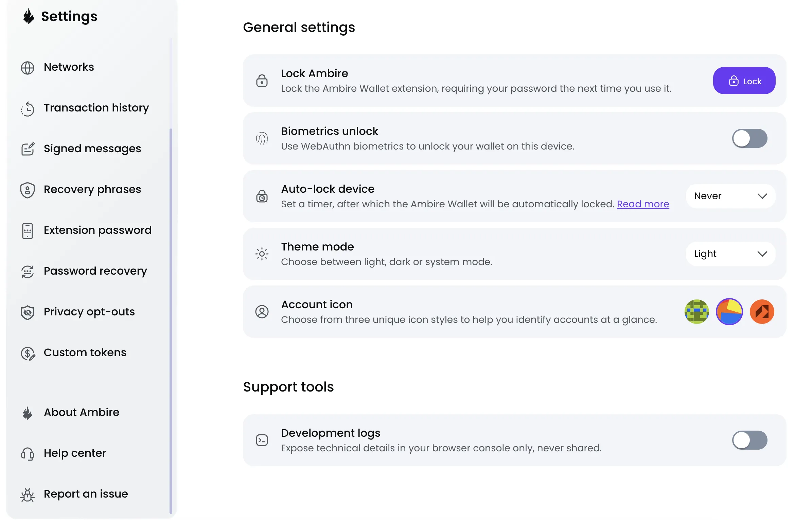Click the Theme mode title text
This screenshot has height=520, width=812.
click(318, 247)
